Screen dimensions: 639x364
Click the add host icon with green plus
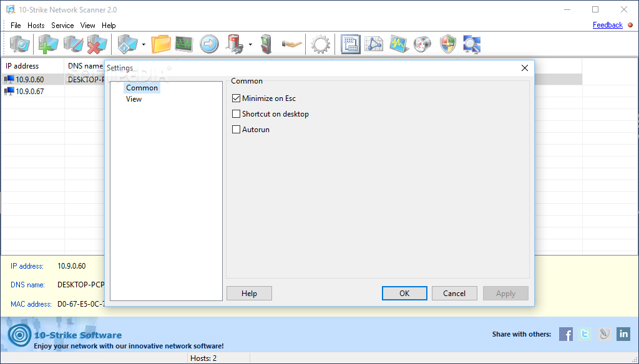(x=48, y=44)
